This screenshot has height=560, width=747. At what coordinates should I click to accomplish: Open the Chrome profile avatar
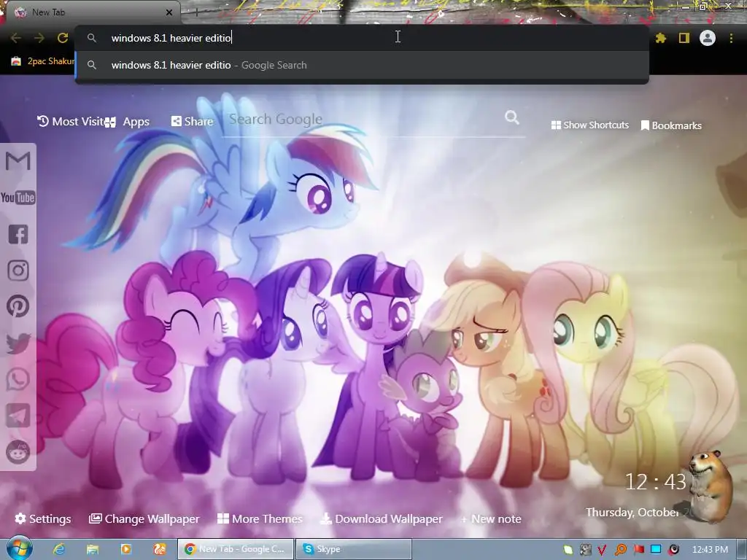(708, 38)
